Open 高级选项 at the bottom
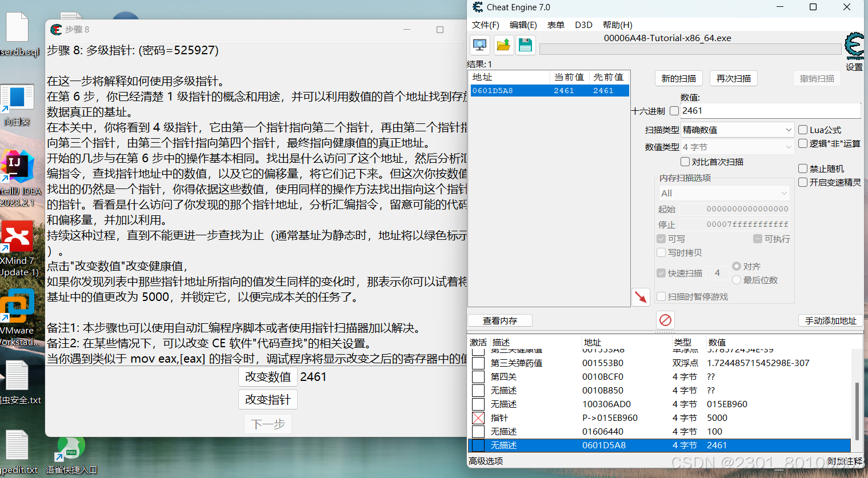The image size is (868, 478). pyautogui.click(x=486, y=461)
